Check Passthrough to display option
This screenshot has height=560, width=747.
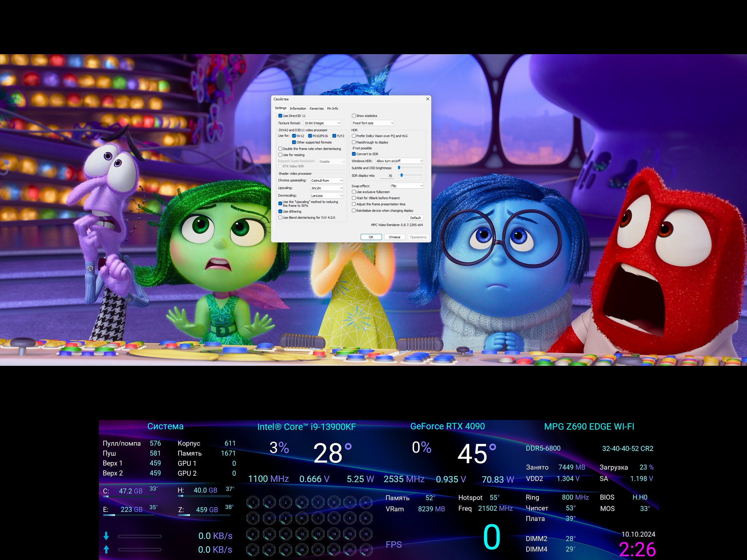[354, 142]
